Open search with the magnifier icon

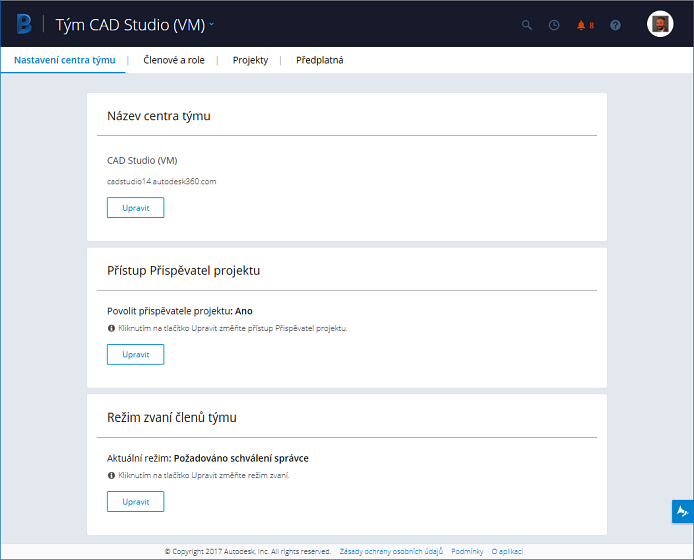527,25
